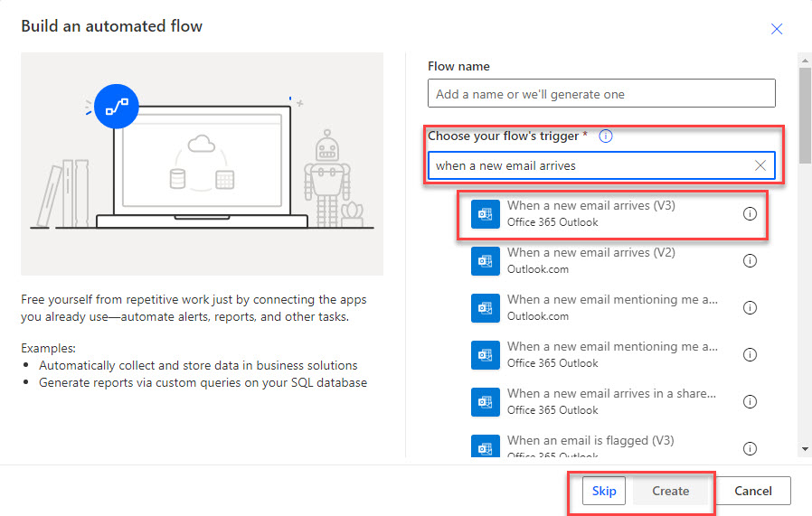Select When a new email arrives (V3) trigger
Screen dimensions: 812x516
(591, 214)
